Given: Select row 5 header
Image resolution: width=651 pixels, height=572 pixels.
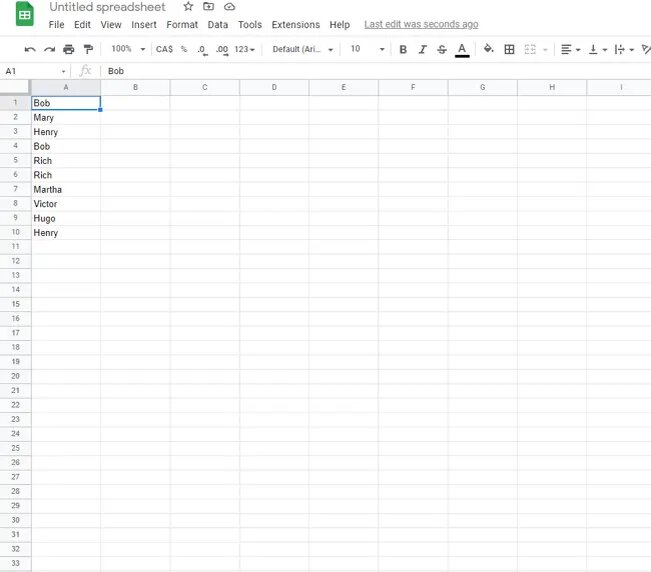Looking at the screenshot, I should (15, 160).
